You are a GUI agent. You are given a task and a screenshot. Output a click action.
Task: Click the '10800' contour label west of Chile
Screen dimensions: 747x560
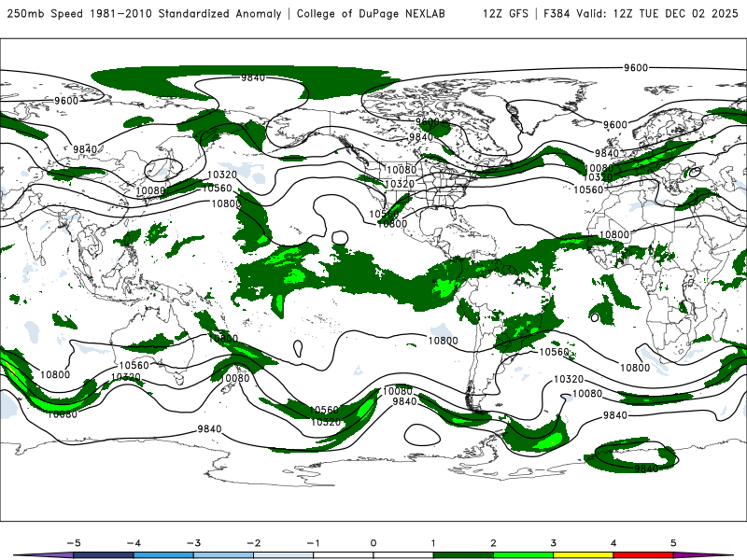tap(443, 341)
